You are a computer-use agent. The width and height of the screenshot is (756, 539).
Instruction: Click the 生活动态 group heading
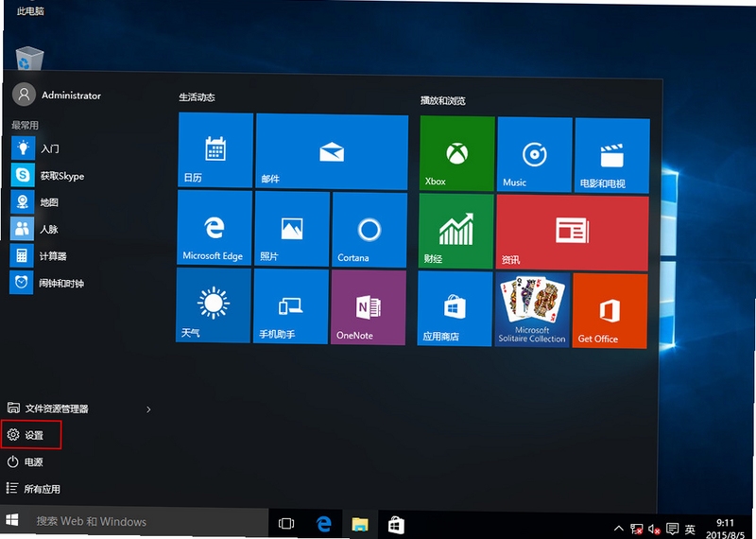click(x=197, y=97)
